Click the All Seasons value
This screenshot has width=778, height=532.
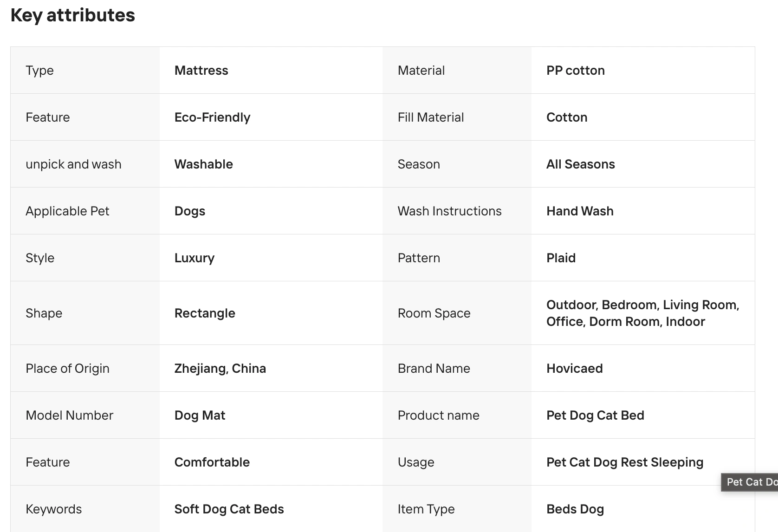click(580, 164)
